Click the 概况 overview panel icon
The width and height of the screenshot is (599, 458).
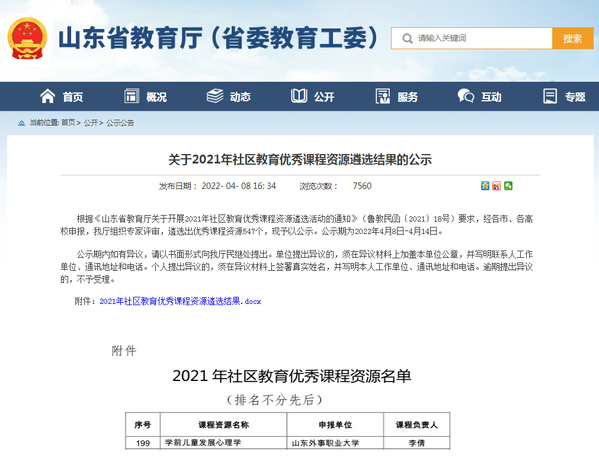pos(131,96)
